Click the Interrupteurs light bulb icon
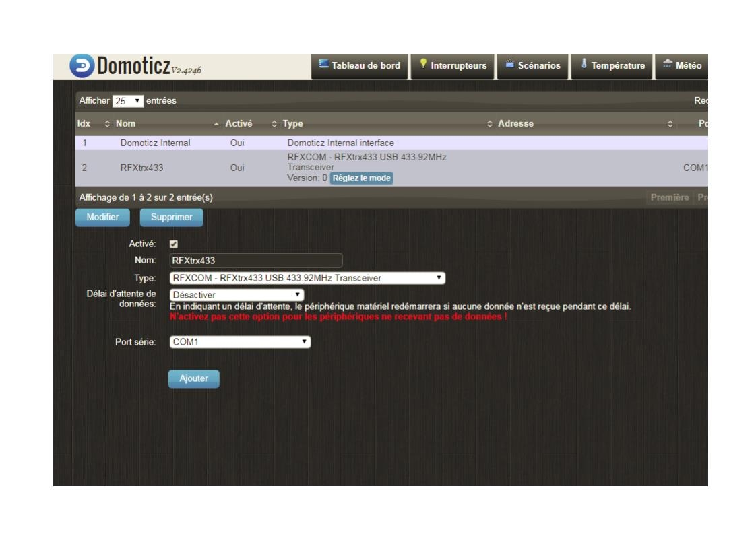This screenshot has height=534, width=756. (423, 63)
